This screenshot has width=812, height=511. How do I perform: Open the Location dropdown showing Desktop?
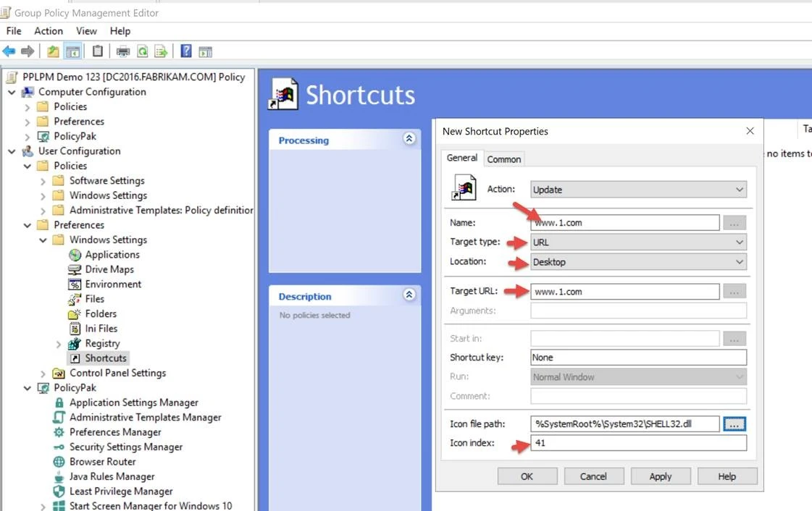tap(638, 262)
